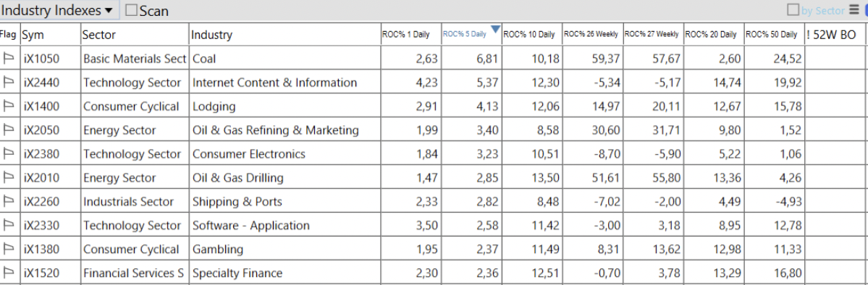
Task: Sort by the Industry column header
Action: (285, 34)
